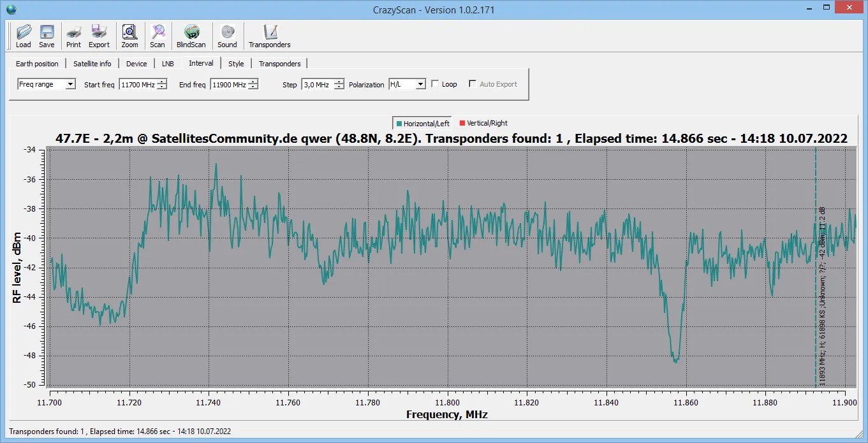Click the teal Horizontal/Left legend swatch
Screen dimensions: 868x443
399,124
